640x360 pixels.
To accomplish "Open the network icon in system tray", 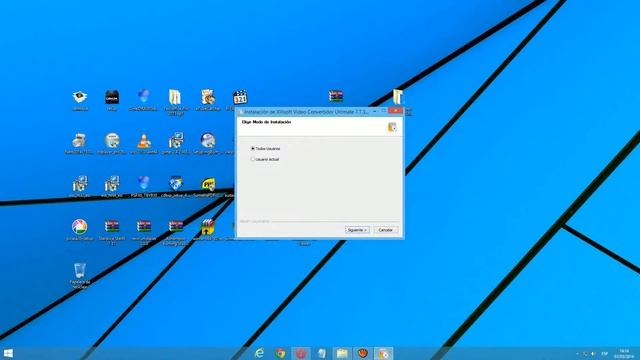I will coord(585,354).
